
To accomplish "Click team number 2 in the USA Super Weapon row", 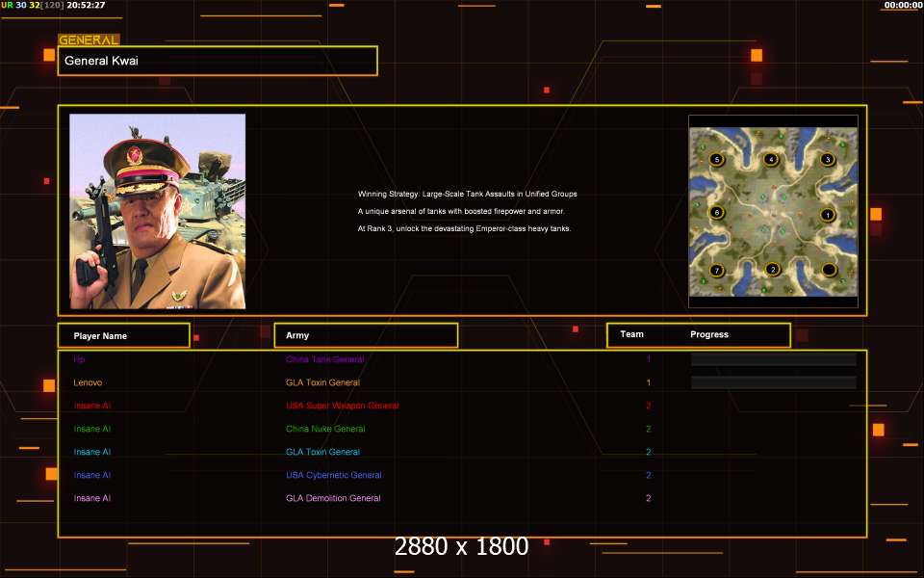I will [x=648, y=406].
